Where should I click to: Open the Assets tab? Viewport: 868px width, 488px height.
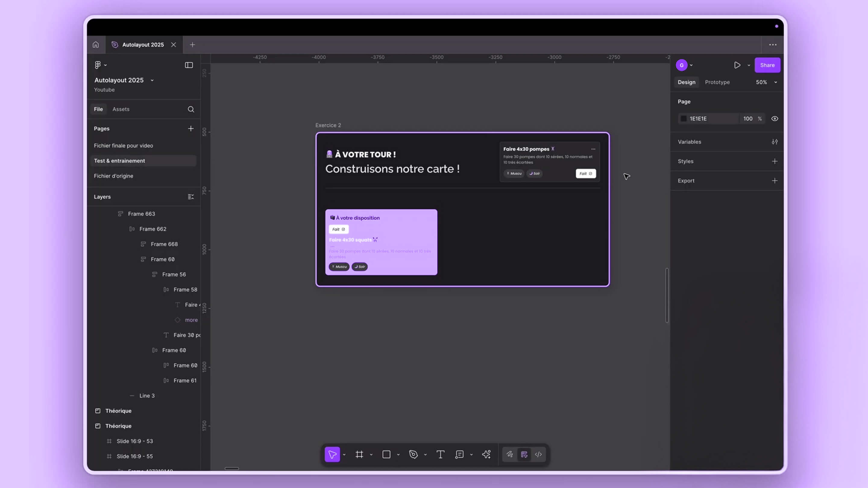[121, 109]
